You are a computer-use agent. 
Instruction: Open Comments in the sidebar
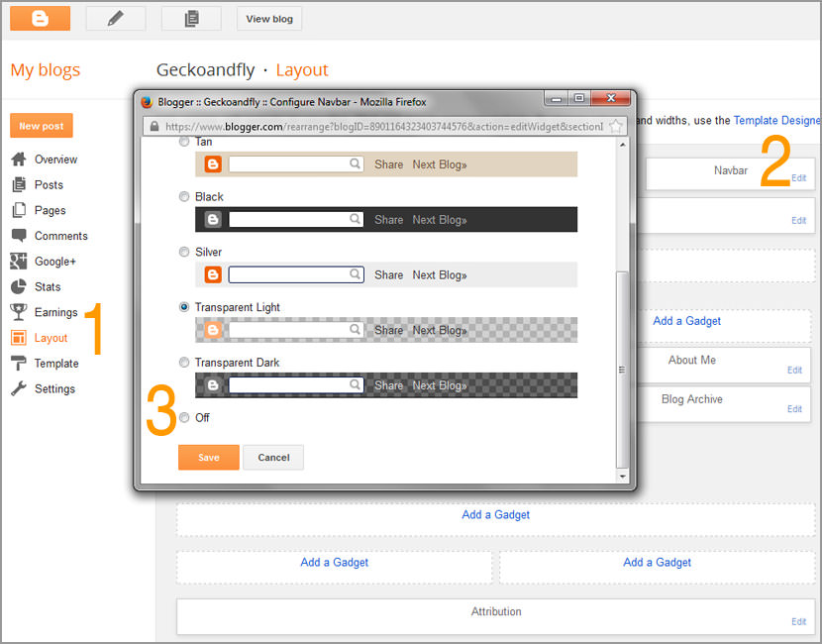pos(60,236)
